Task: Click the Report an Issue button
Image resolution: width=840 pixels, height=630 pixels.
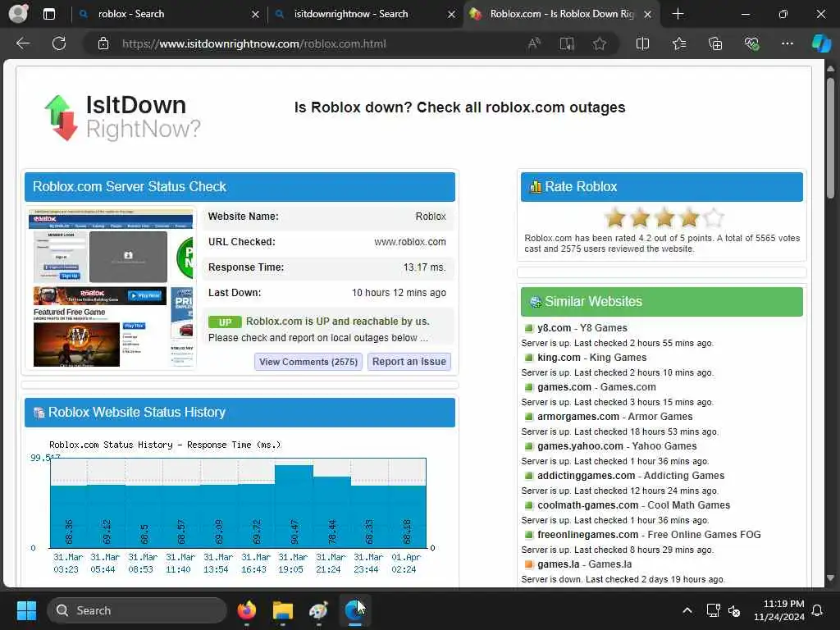Action: coord(409,362)
